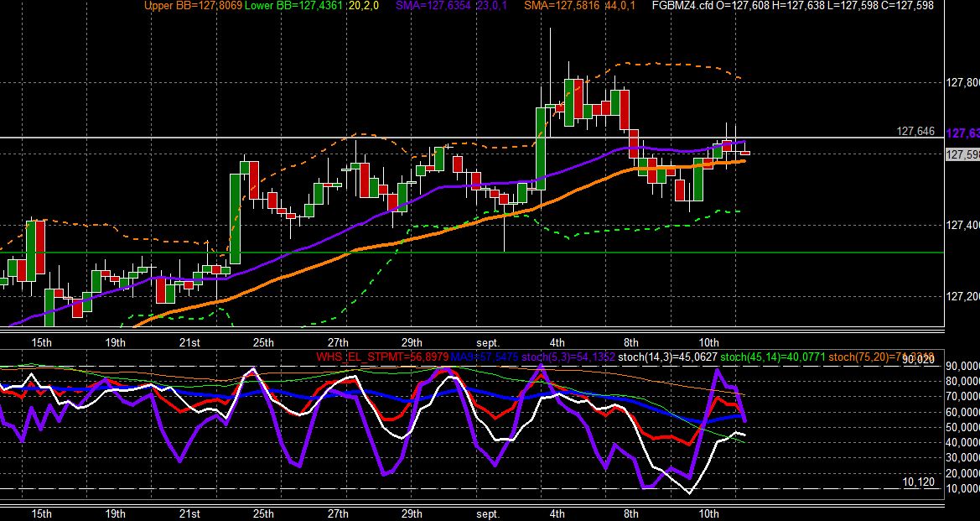Click the 50,0000 indicator scale label
This screenshot has height=521, width=980.
963,427
